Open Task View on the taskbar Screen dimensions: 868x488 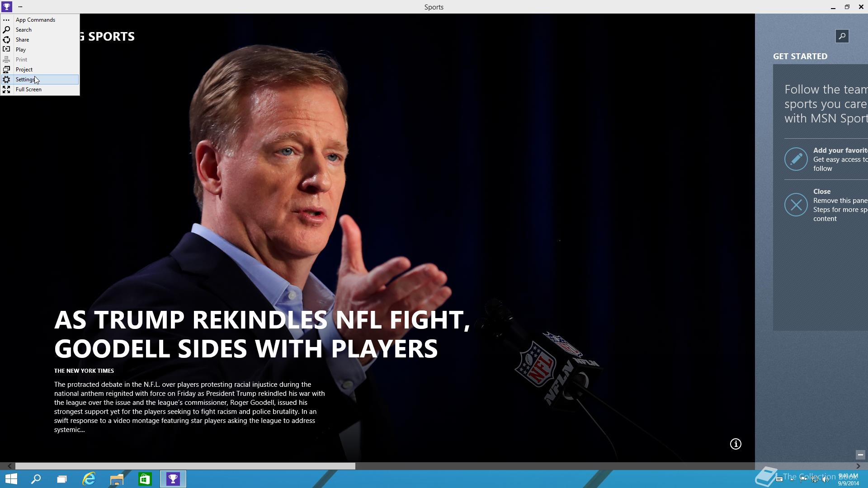(x=62, y=479)
